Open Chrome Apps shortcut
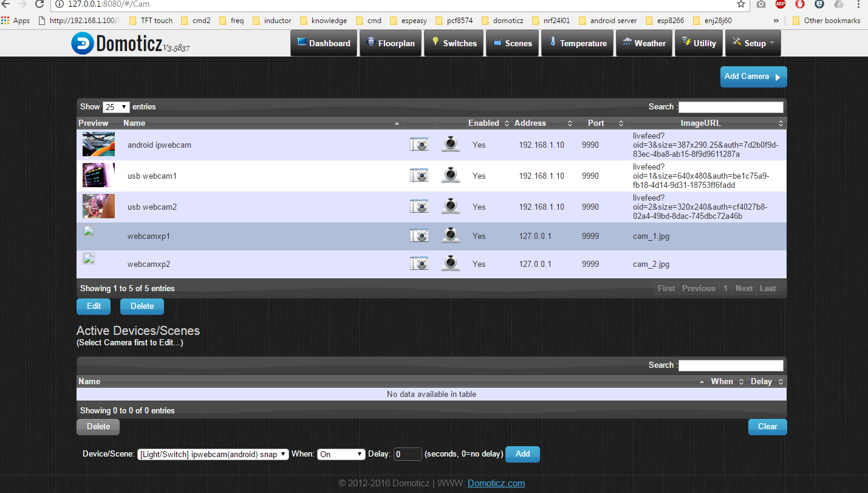Viewport: 868px width, 493px height. (16, 20)
